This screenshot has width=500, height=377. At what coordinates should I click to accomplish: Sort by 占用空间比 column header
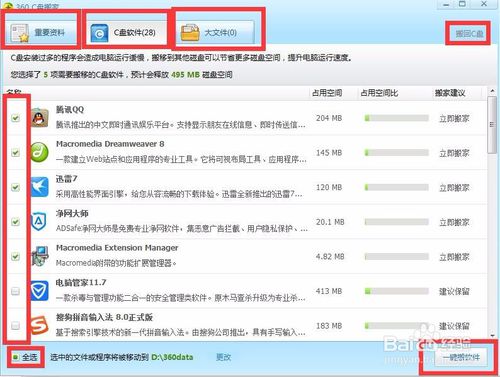tap(379, 93)
